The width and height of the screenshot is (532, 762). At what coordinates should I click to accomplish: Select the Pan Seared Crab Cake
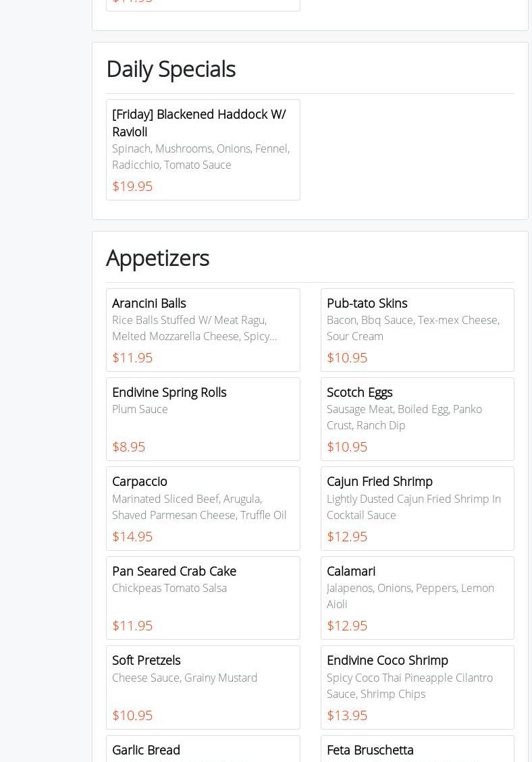coord(203,597)
